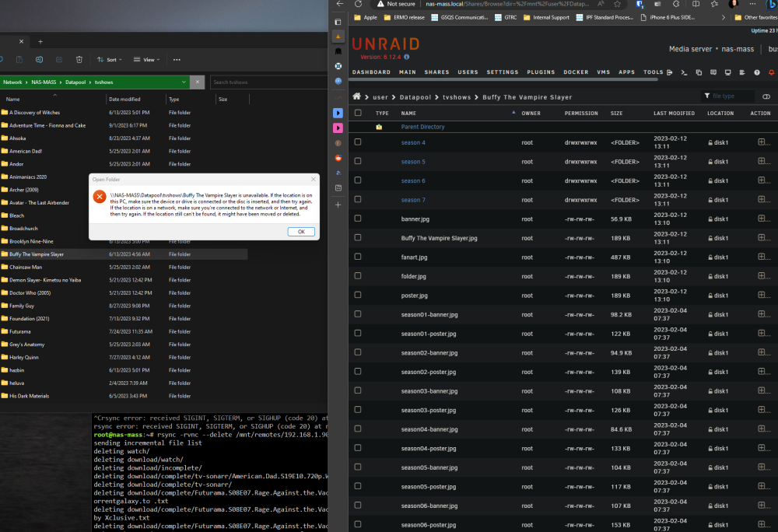Click the browser back arrow
The image size is (778, 532).
(340, 4)
